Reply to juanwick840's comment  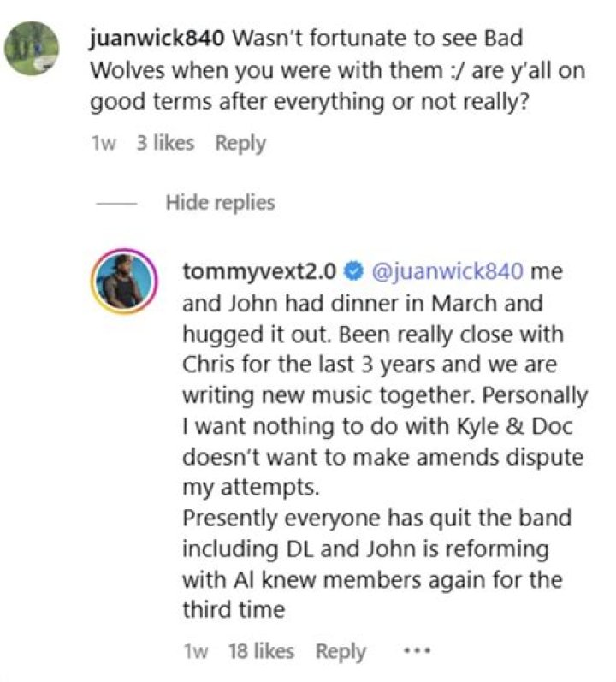(x=240, y=143)
